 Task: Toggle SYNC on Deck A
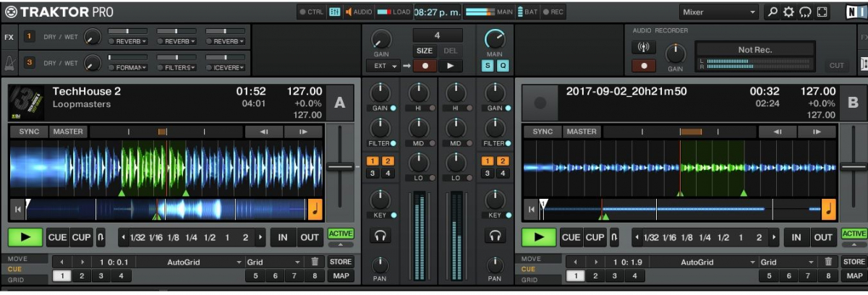pyautogui.click(x=28, y=132)
